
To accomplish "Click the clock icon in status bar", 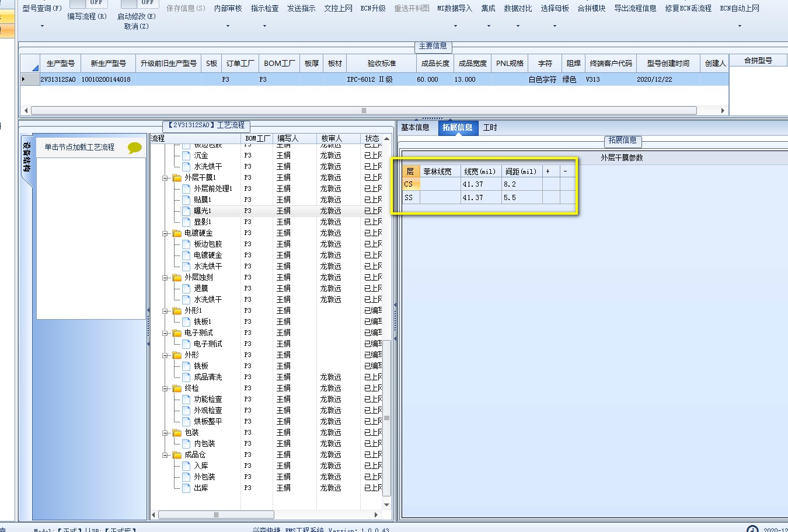I will (x=752, y=528).
